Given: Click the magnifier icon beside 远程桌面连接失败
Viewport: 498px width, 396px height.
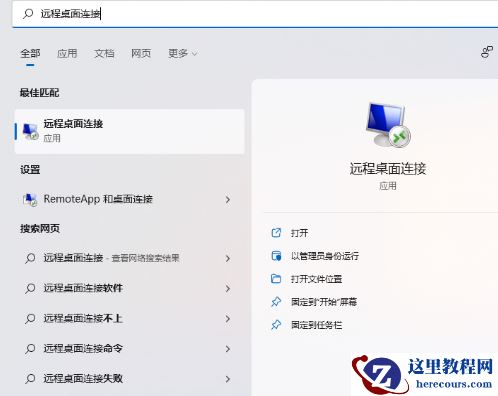Looking at the screenshot, I should [30, 379].
